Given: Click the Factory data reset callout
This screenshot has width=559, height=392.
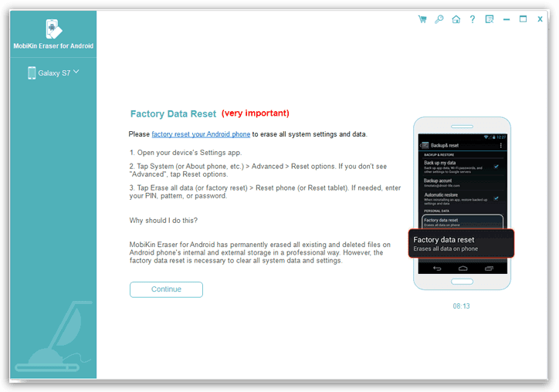Looking at the screenshot, I should [x=461, y=243].
